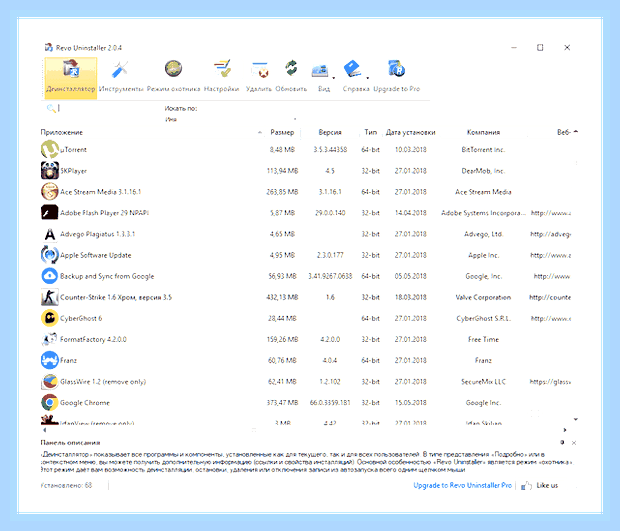620x531 pixels.
Task: Click the Удалить (Uninstall) toolbar icon
Action: 259,77
